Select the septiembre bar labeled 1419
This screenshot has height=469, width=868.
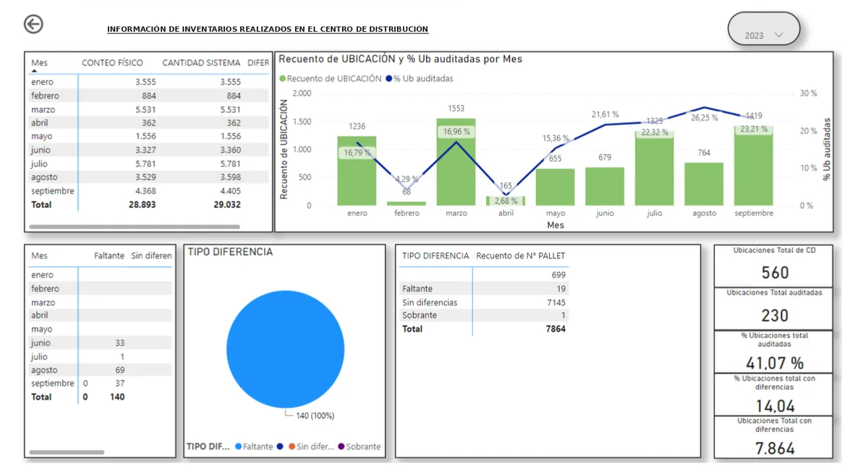753,165
